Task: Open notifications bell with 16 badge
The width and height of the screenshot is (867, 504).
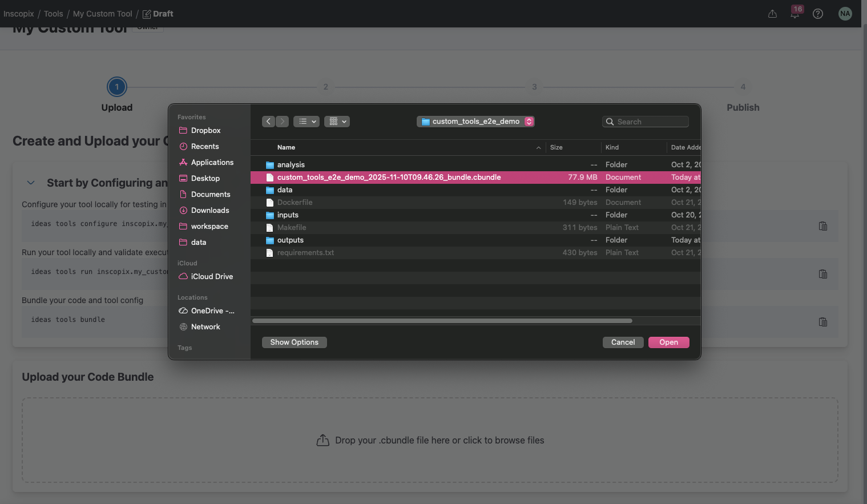Action: coord(795,14)
